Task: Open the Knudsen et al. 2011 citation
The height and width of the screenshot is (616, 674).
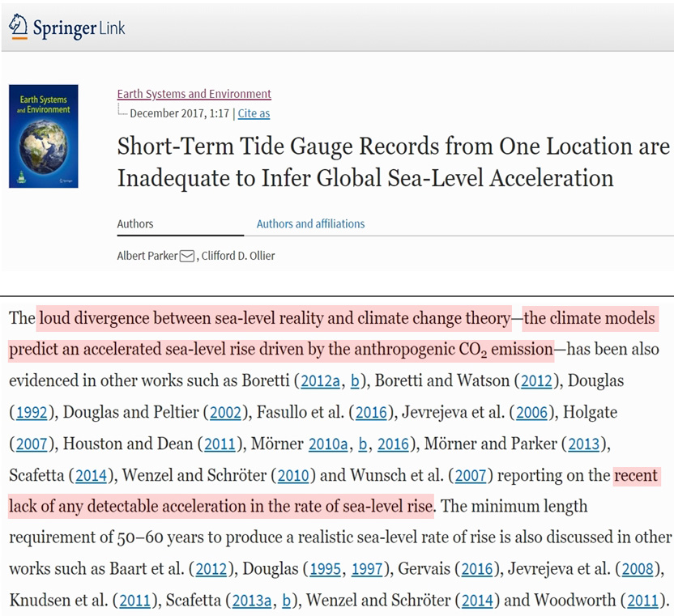Action: (x=135, y=601)
